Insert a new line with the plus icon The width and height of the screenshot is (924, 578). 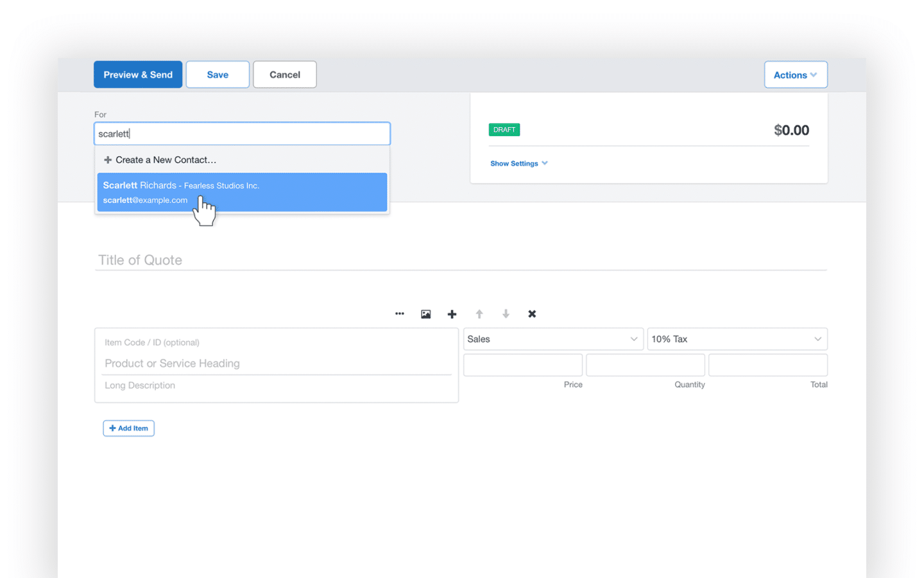(452, 313)
